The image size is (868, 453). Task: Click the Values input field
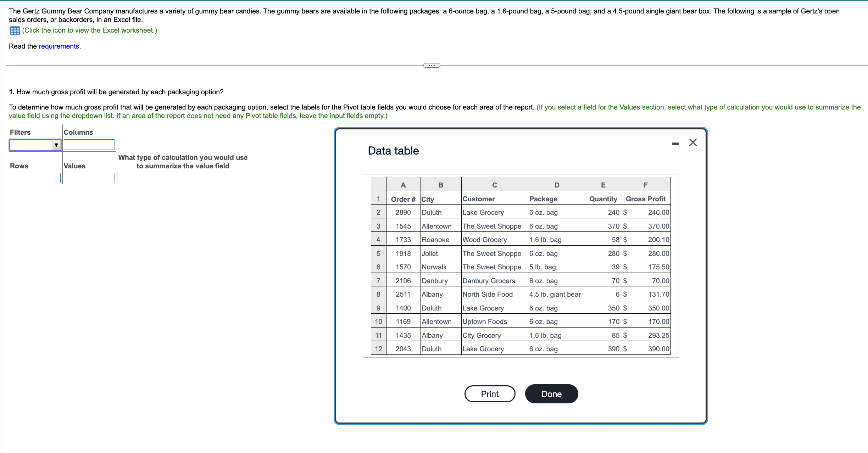pyautogui.click(x=89, y=178)
